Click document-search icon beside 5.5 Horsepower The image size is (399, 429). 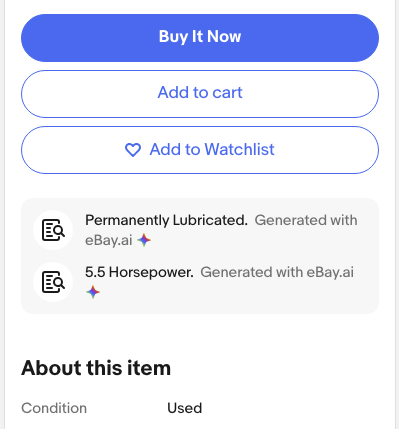[x=53, y=282]
